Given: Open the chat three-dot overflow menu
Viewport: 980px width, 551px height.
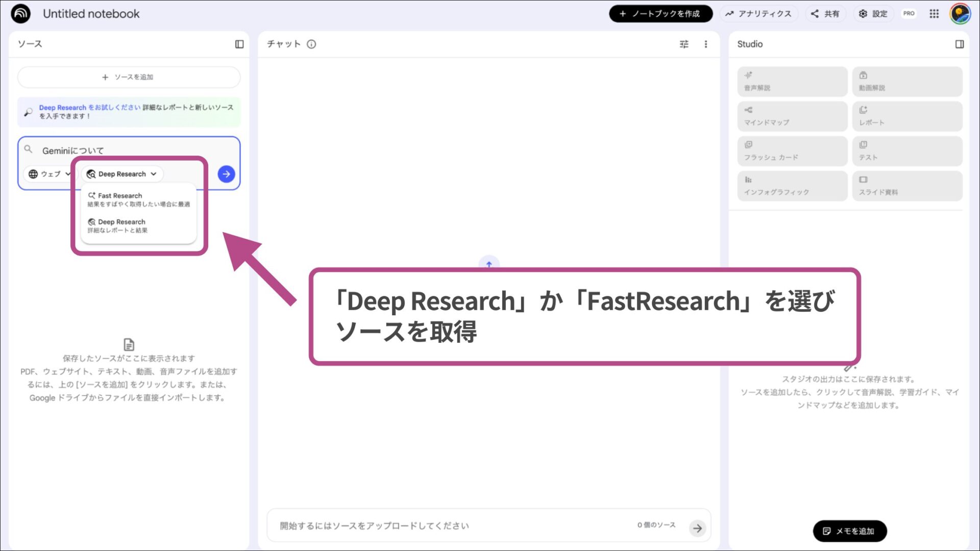Looking at the screenshot, I should tap(706, 44).
